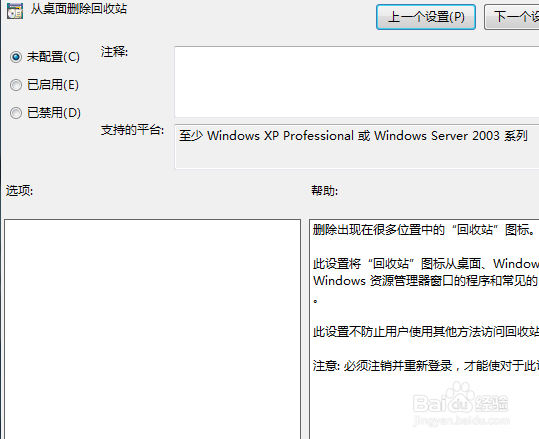539x439 pixels.
Task: Click help line starting 删除出现在很多位置中的
Action: point(424,230)
